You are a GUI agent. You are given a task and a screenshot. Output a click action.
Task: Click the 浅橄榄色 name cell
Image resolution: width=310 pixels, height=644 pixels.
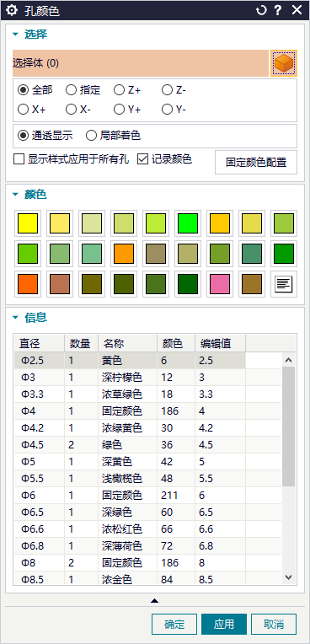[x=127, y=479]
